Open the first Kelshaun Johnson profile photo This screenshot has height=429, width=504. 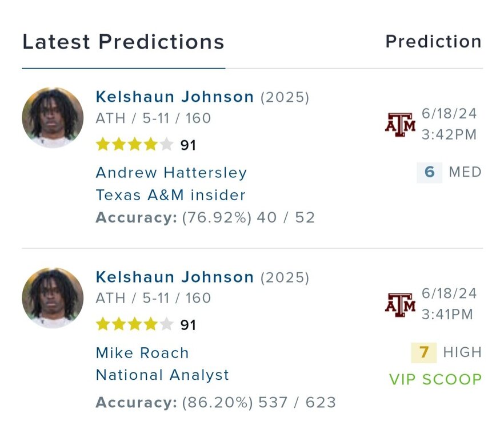coord(53,118)
